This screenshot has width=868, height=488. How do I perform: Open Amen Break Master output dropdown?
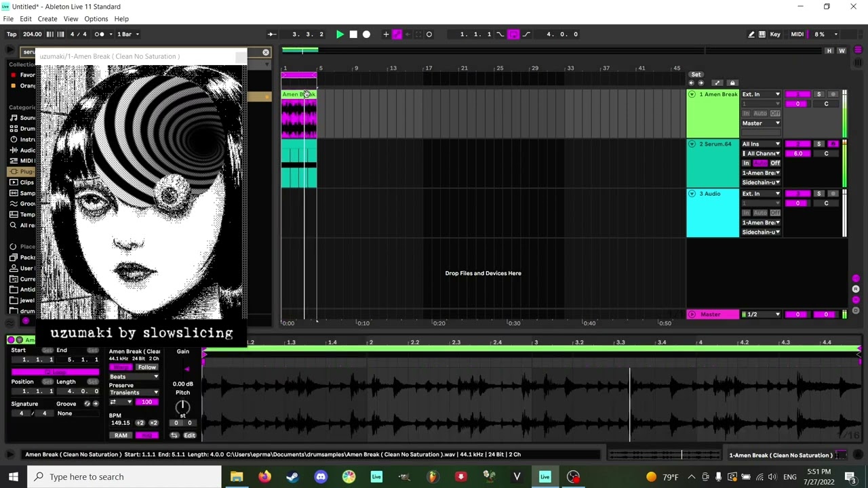(761, 123)
